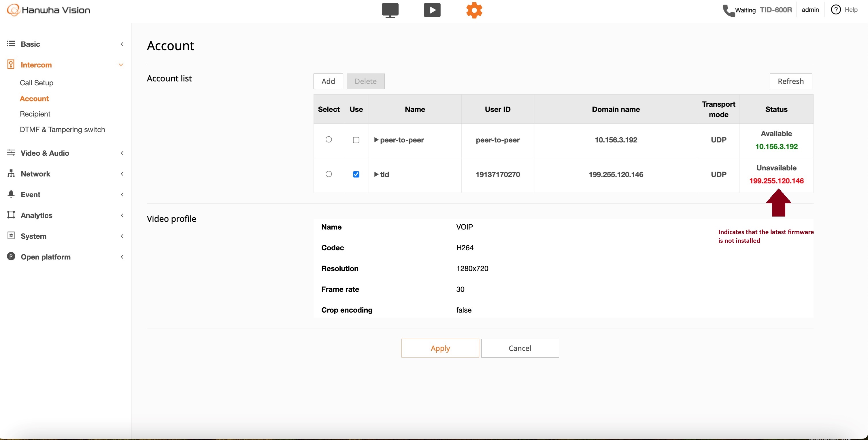Viewport: 868px width, 440px height.
Task: Expand the Event menu chevron
Action: (122, 195)
